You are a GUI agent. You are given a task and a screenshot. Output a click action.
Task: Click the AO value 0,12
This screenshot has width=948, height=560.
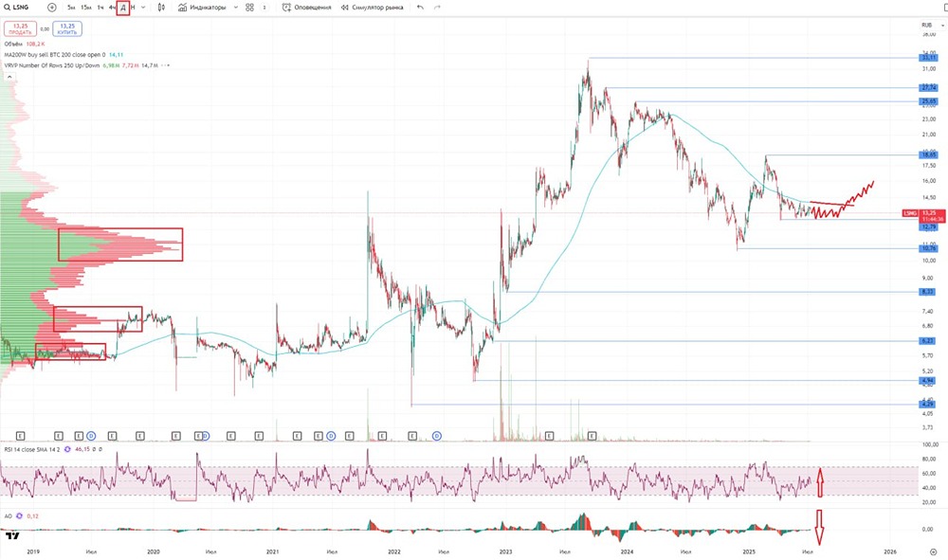(32, 515)
